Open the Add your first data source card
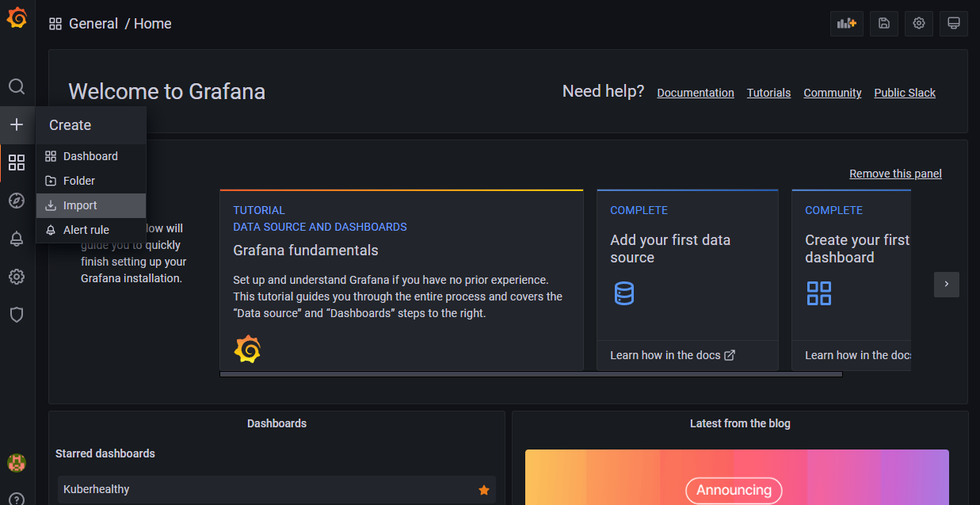The width and height of the screenshot is (980, 505). [x=688, y=280]
